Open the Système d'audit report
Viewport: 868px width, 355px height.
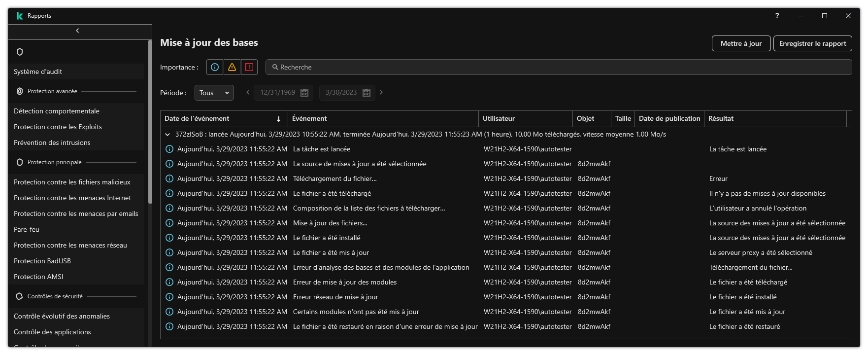(x=38, y=71)
